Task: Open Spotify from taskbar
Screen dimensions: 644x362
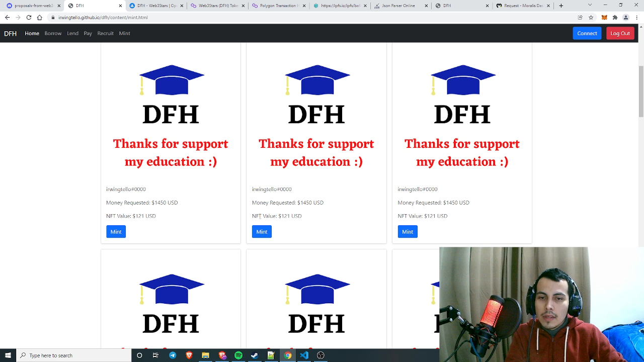Action: coord(238,355)
